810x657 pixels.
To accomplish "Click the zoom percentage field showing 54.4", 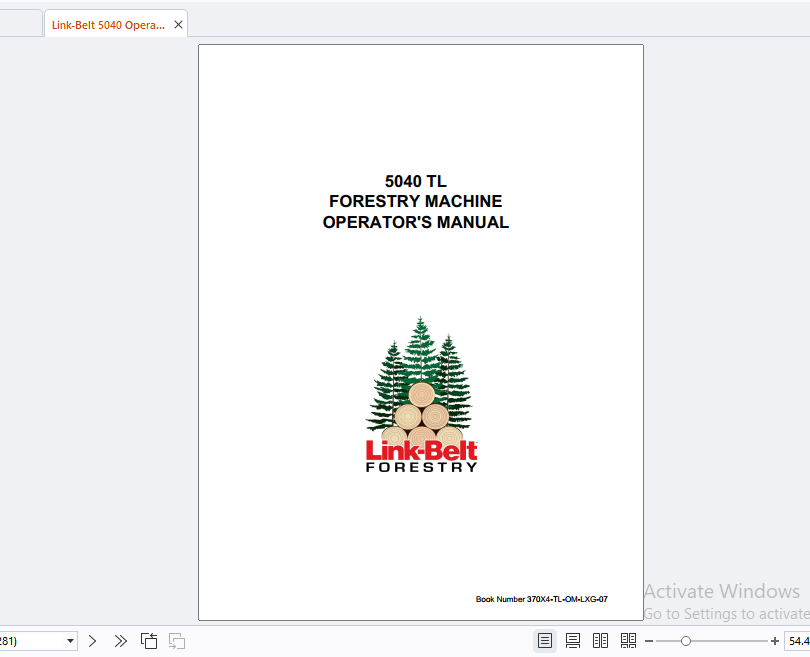I will pos(797,641).
